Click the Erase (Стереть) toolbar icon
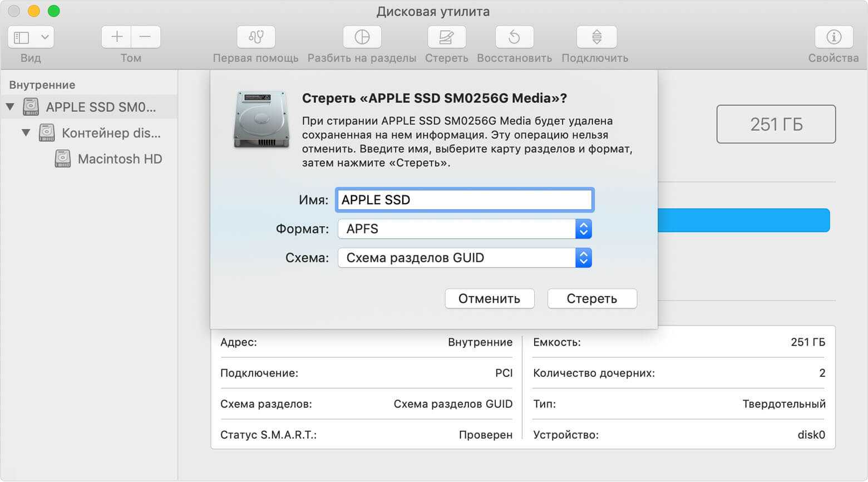This screenshot has height=482, width=868. tap(446, 37)
